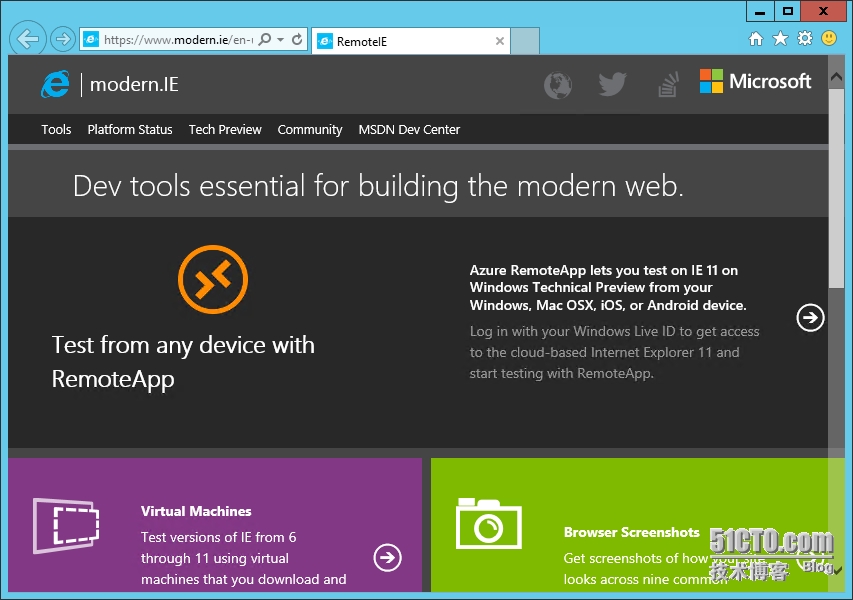The image size is (853, 600).
Task: Click the search magnifier in address bar
Action: point(265,40)
